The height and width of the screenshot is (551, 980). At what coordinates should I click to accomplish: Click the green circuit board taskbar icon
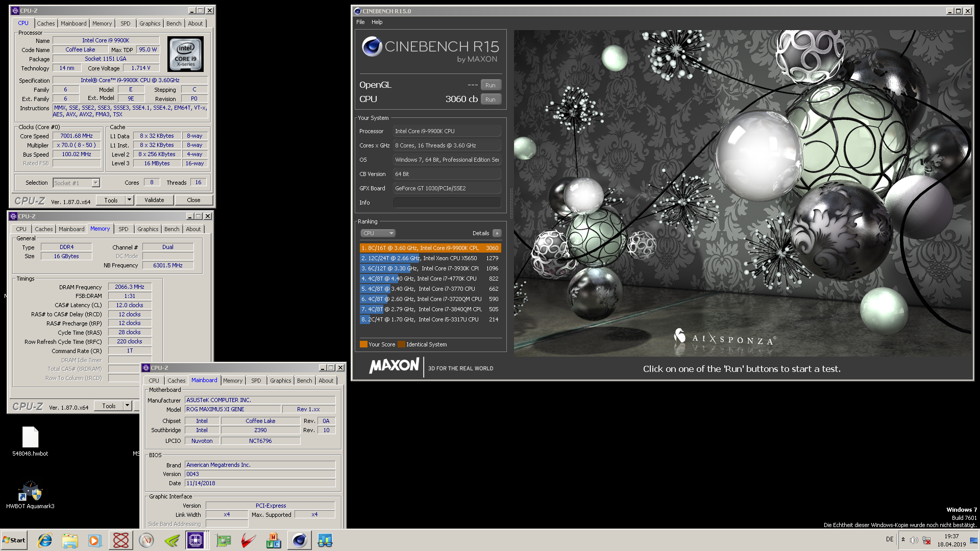pos(223,540)
